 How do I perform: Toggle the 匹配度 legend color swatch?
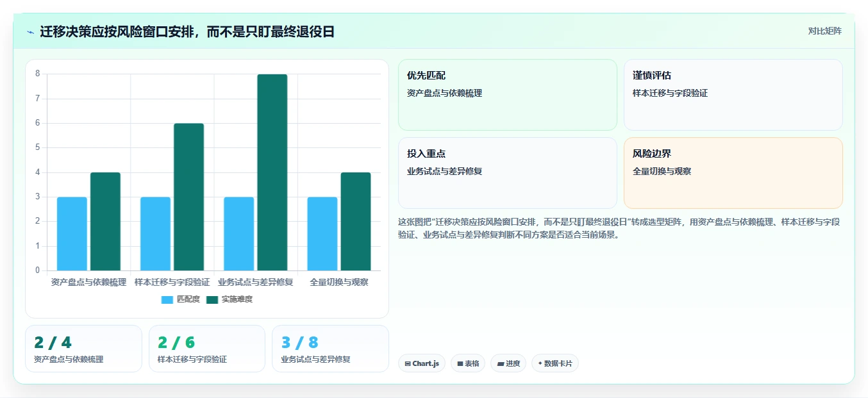pos(167,299)
